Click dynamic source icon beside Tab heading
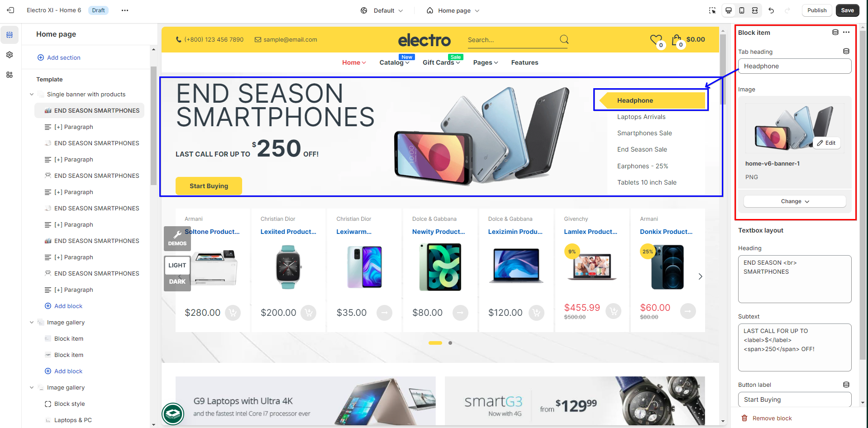The image size is (868, 428). (x=846, y=51)
